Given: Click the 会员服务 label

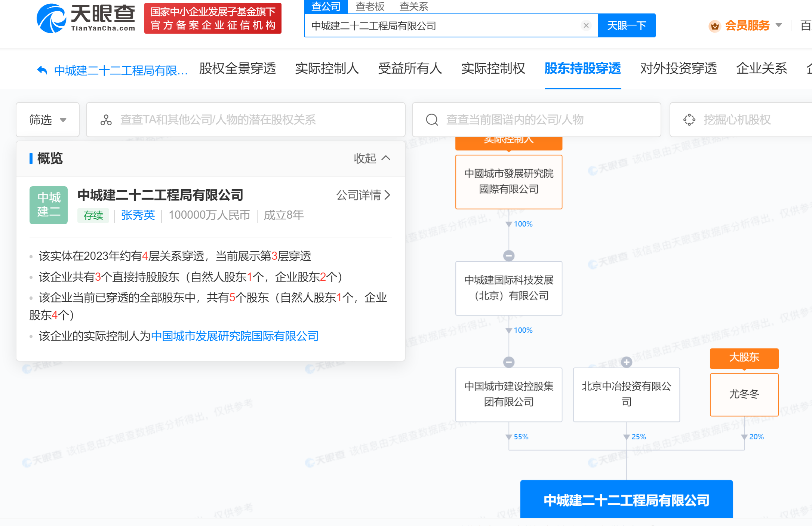Looking at the screenshot, I should pyautogui.click(x=747, y=25).
